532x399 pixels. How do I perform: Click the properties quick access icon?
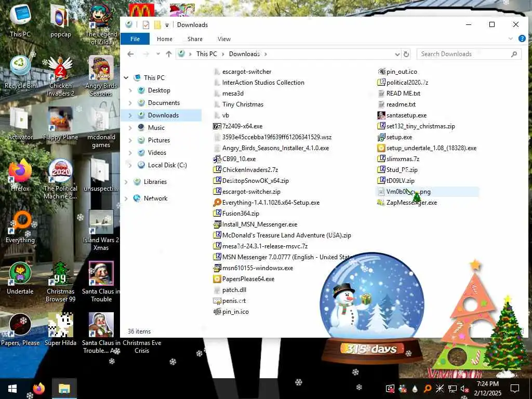(146, 25)
